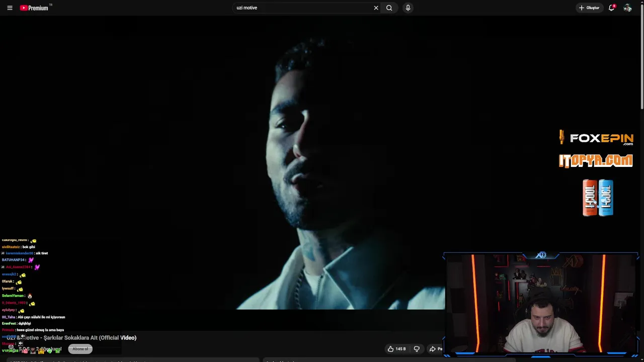Run search with magnifying glass button
This screenshot has height=362, width=644.
click(389, 8)
